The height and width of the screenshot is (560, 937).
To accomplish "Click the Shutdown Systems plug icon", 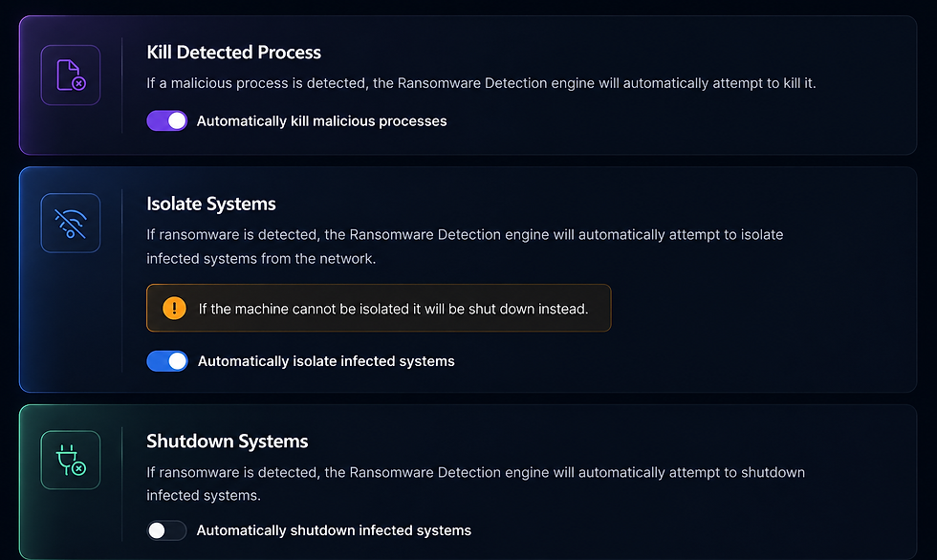I will pyautogui.click(x=71, y=461).
